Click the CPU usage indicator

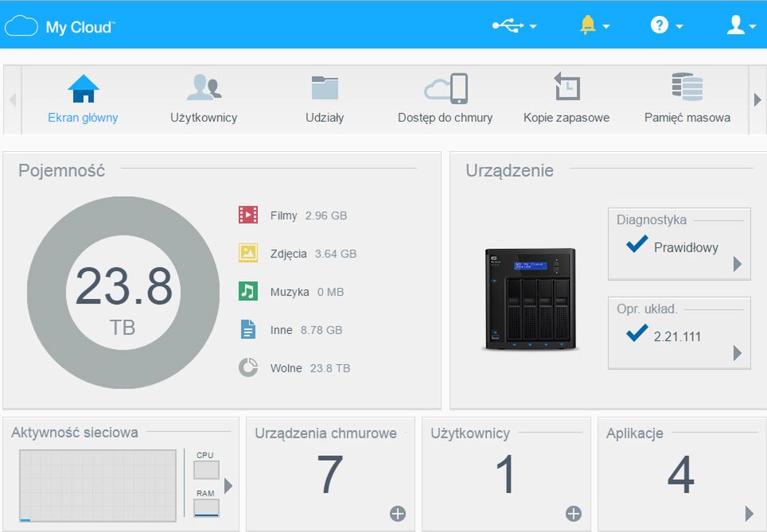point(206,470)
